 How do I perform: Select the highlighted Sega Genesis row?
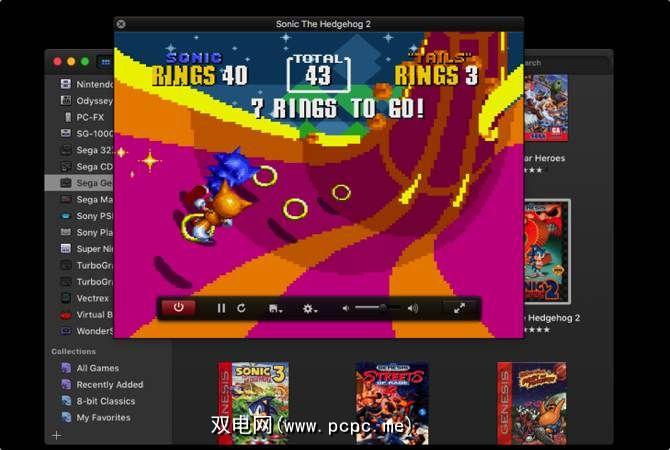click(79, 183)
